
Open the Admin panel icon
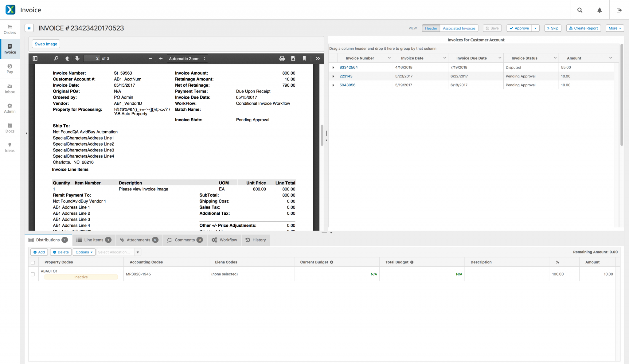(x=10, y=108)
